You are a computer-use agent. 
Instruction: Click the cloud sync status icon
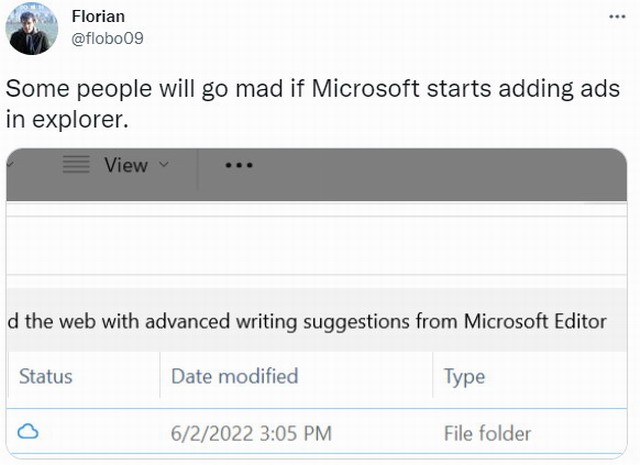tap(28, 432)
